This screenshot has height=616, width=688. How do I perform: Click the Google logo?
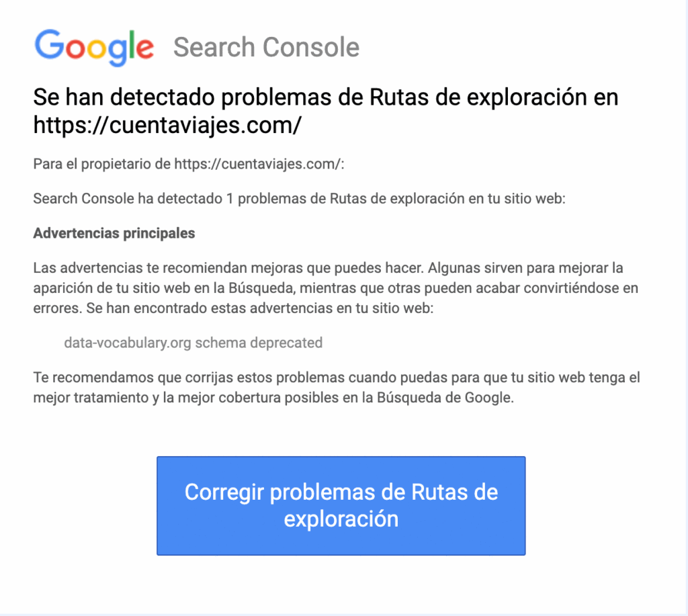94,48
